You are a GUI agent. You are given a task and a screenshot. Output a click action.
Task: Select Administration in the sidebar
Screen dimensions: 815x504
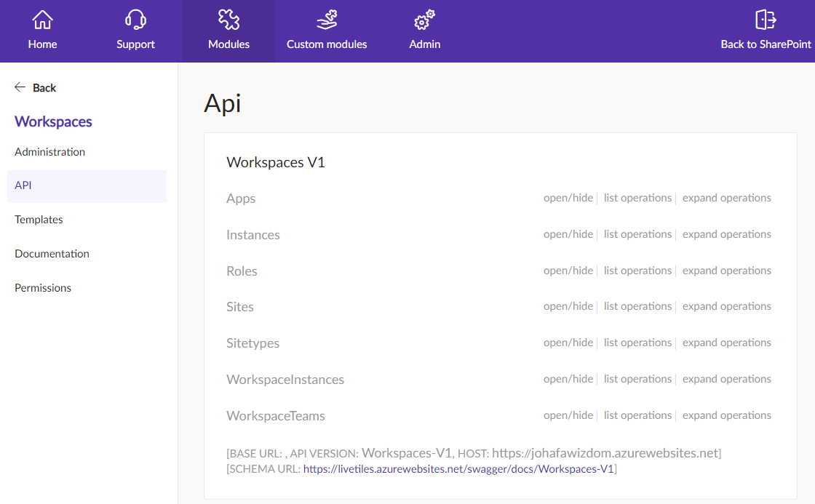point(49,152)
